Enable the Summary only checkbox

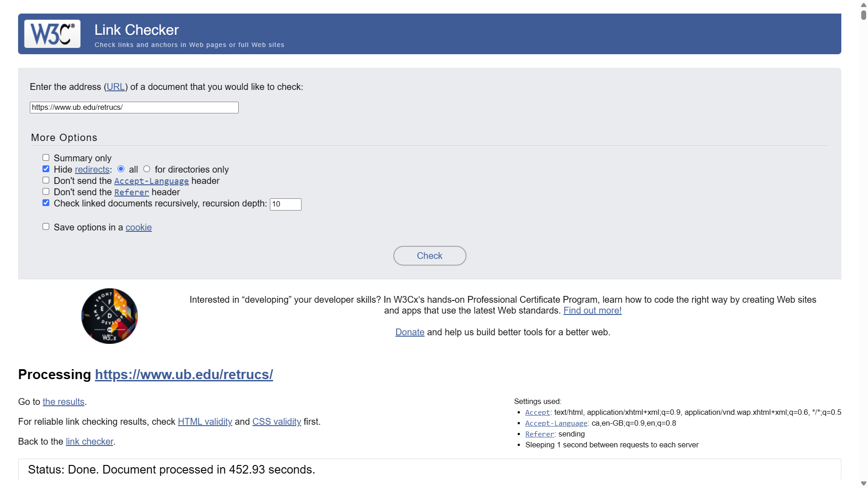pos(46,158)
